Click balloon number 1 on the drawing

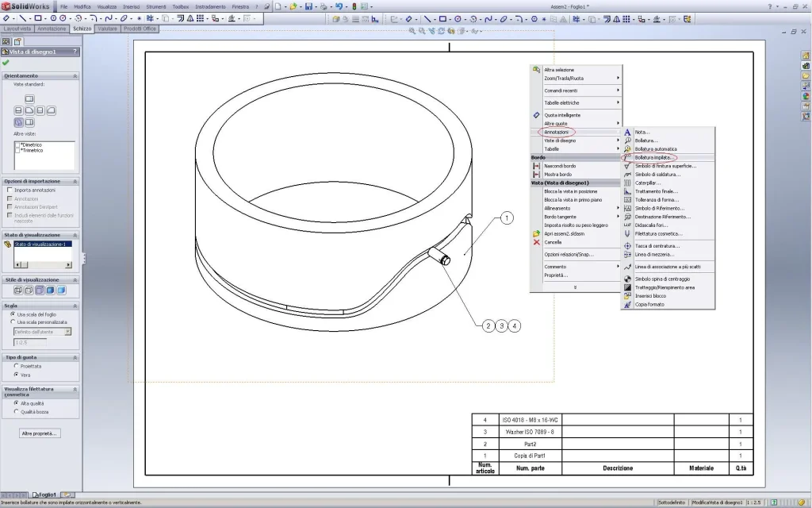coord(507,218)
